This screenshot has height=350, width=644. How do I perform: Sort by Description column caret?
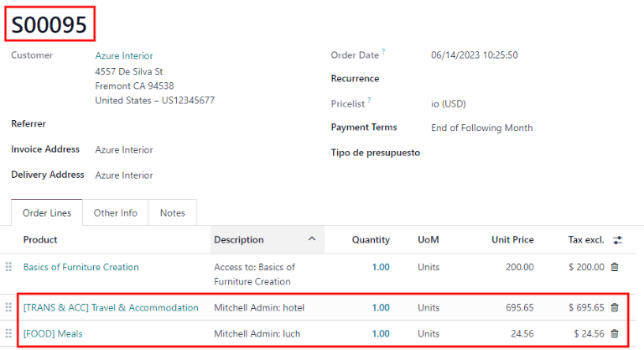pos(312,240)
